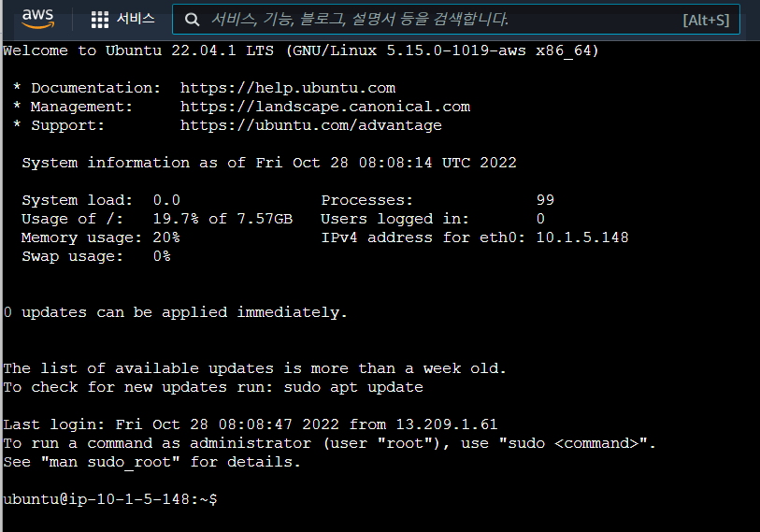Screen dimensions: 760x532
Task: Click the list of available updates line
Action: (x=254, y=368)
